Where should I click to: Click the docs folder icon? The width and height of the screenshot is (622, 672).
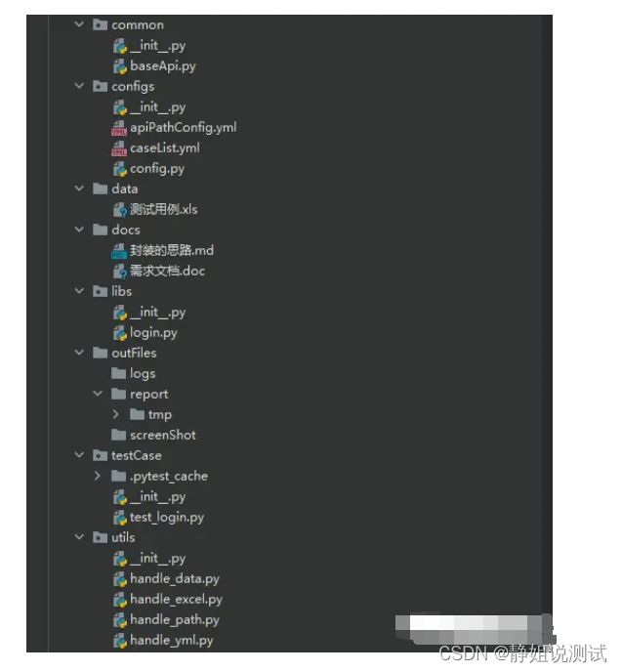100,231
